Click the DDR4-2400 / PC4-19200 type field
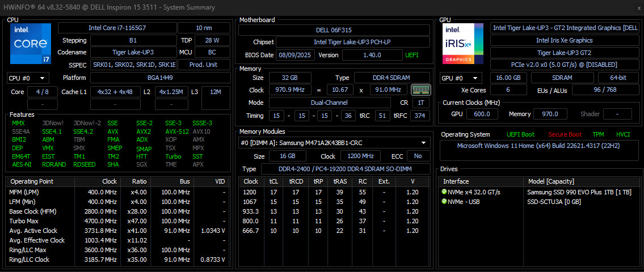This screenshot has width=644, height=272. pos(346,169)
